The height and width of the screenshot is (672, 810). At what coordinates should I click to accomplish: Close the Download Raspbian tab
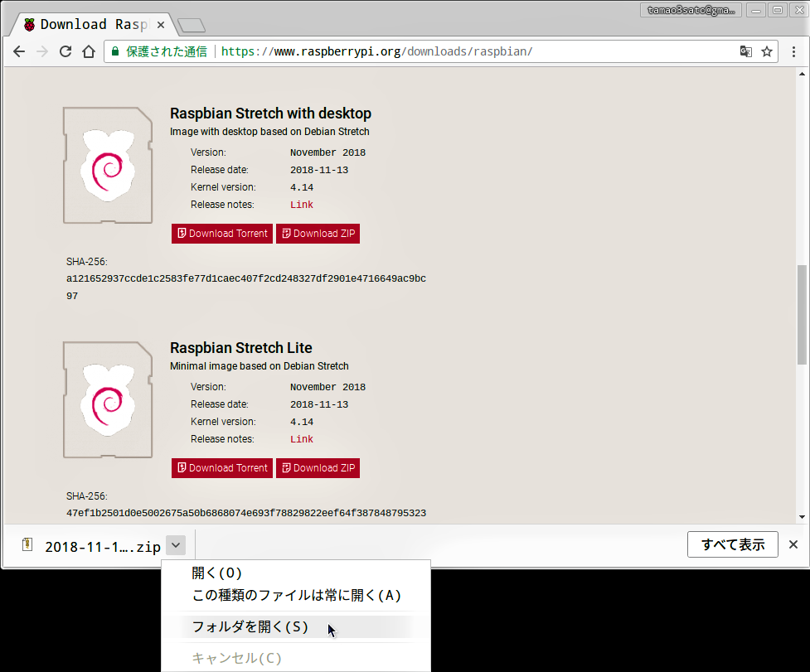tap(161, 25)
